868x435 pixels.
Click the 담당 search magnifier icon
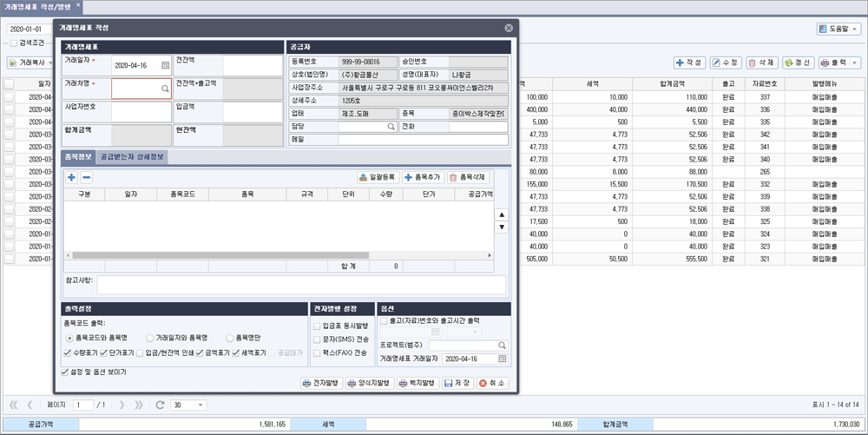point(391,127)
